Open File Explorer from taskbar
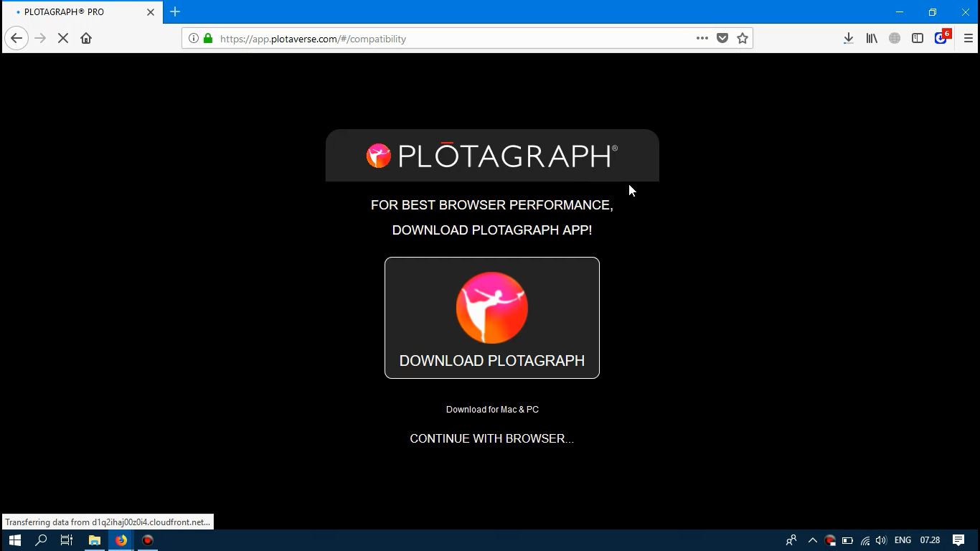980x551 pixels. click(94, 540)
